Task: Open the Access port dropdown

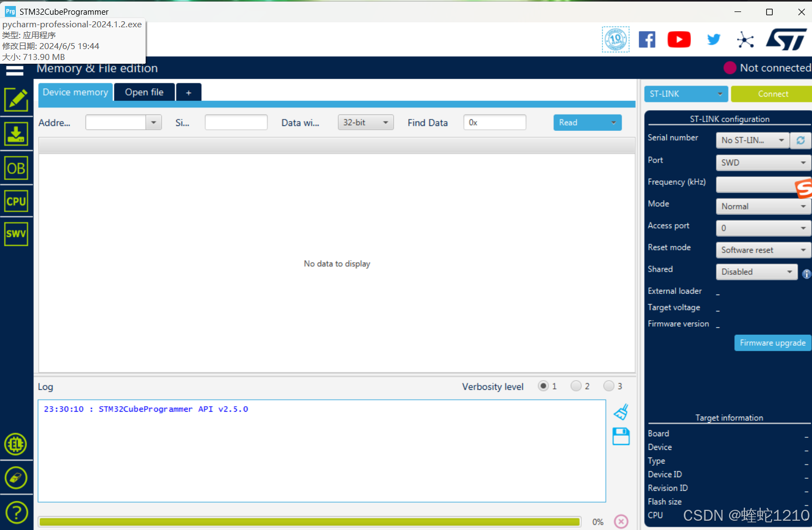Action: tap(763, 228)
